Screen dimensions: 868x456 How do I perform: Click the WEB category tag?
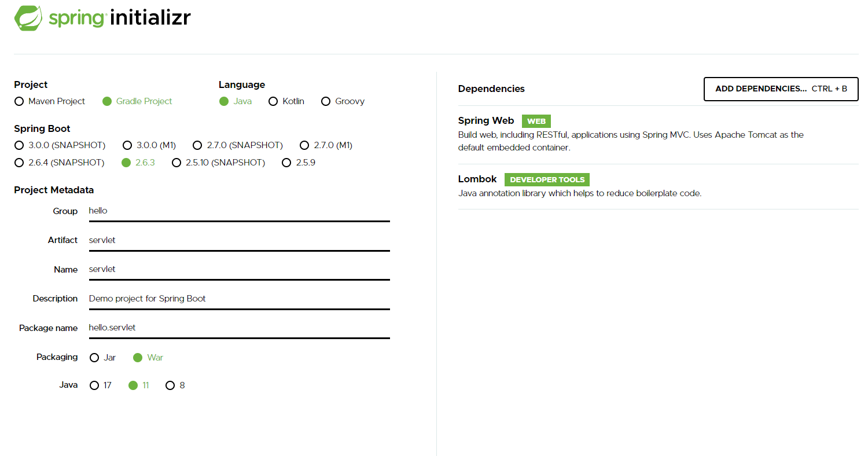click(x=536, y=122)
